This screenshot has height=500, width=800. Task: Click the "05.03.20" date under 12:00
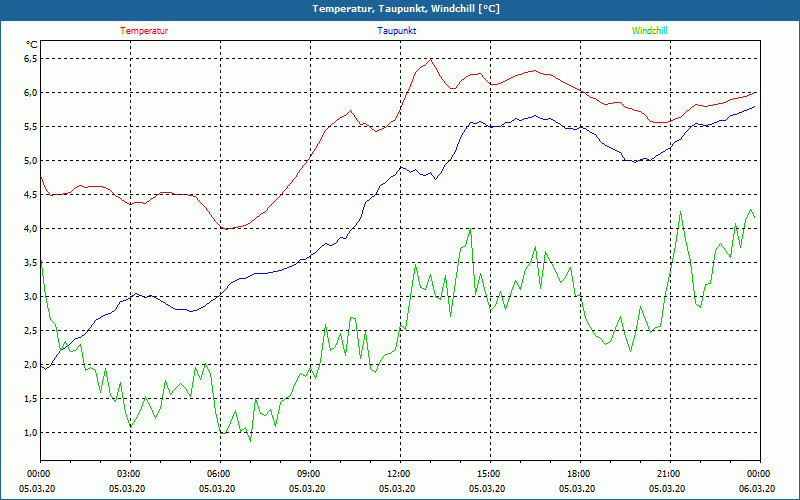point(397,488)
